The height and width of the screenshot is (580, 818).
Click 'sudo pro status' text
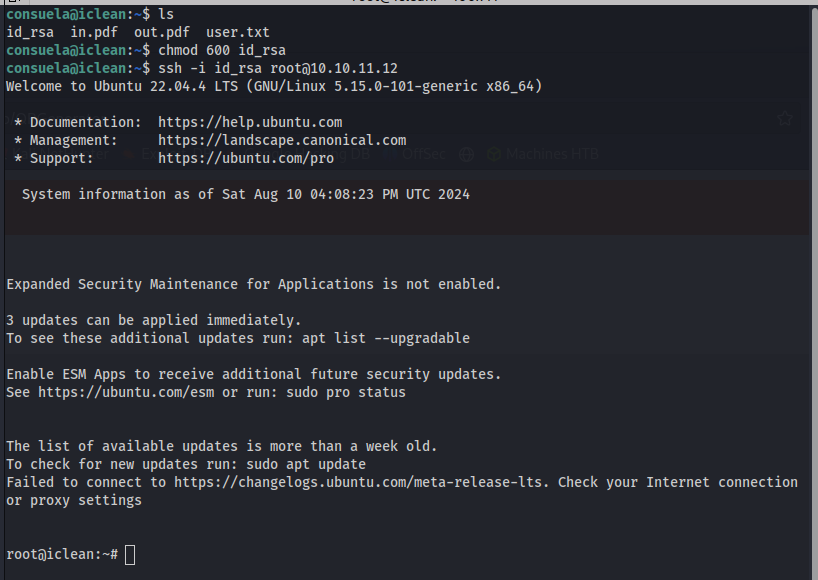coord(346,392)
